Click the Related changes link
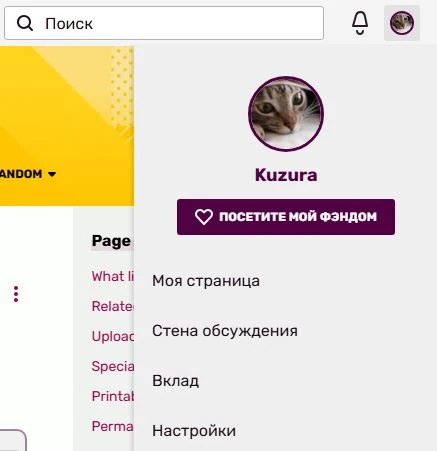The width and height of the screenshot is (437, 451). coord(113,306)
